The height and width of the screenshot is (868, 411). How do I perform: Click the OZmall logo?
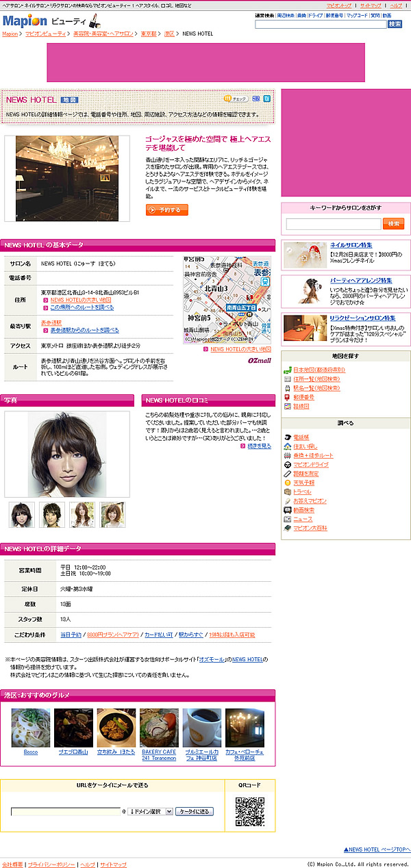coord(260,360)
